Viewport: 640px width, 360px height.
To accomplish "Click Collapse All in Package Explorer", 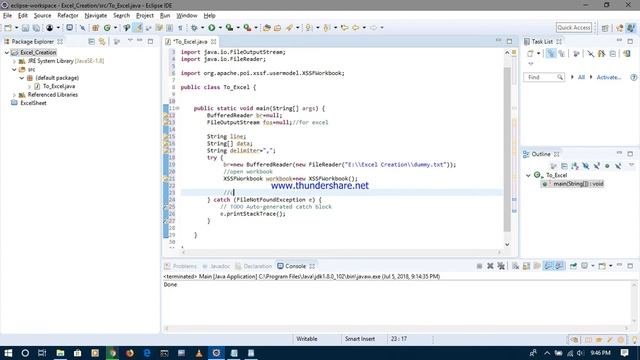I will [91, 42].
